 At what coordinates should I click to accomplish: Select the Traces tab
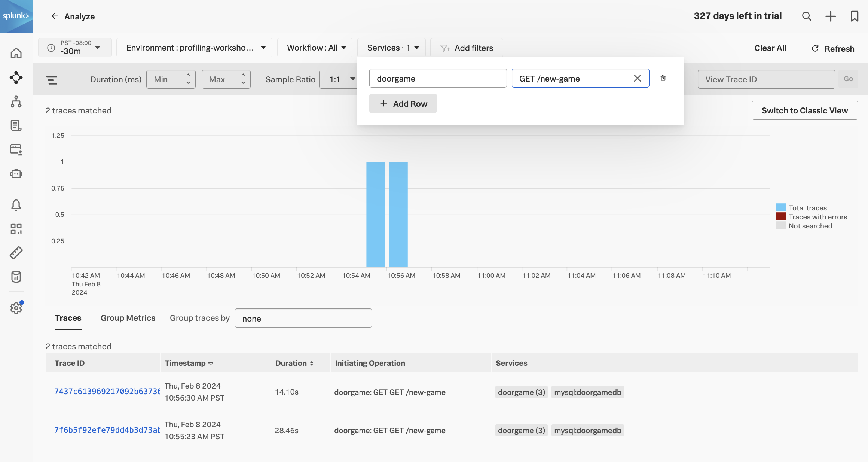[68, 318]
